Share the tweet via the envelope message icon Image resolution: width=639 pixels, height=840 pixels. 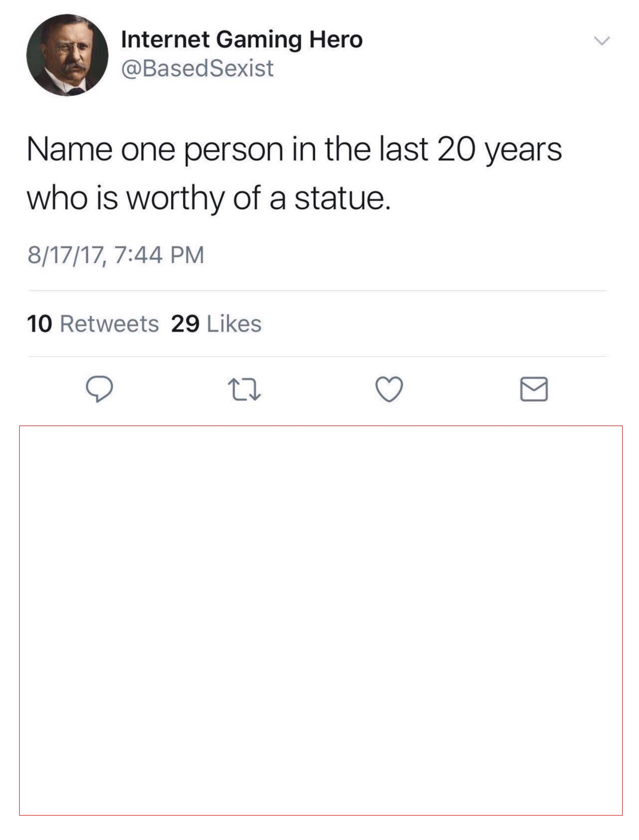pyautogui.click(x=534, y=389)
